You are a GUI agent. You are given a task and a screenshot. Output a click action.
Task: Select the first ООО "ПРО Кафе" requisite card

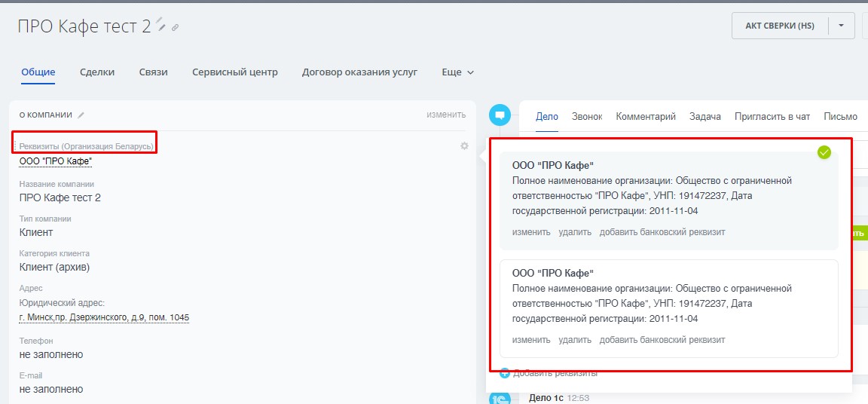click(669, 201)
